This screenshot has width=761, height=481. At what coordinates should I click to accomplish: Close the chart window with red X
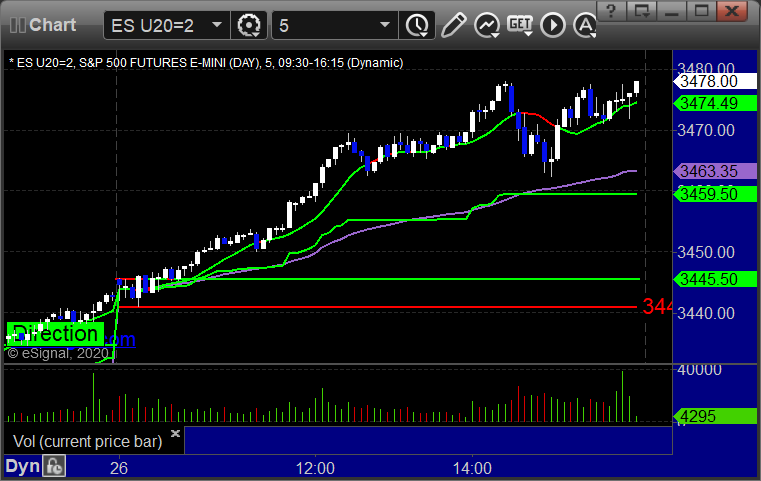(x=732, y=10)
